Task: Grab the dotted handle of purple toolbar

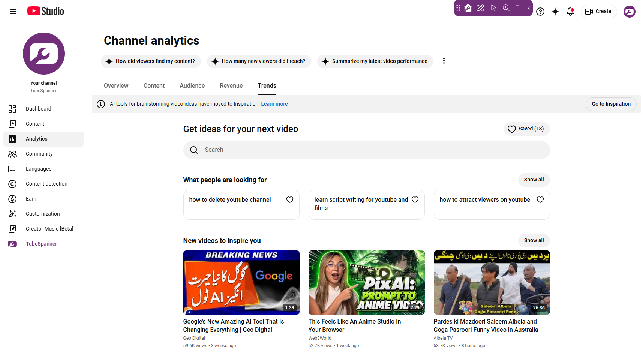Action: (x=458, y=8)
